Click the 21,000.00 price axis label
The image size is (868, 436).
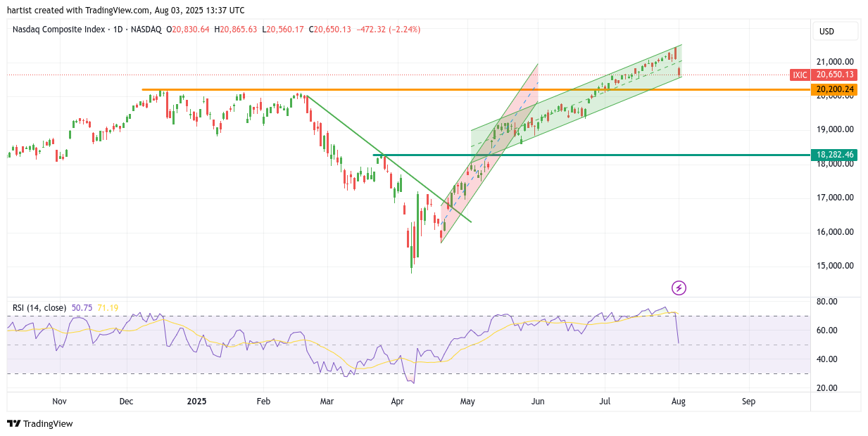[835, 61]
